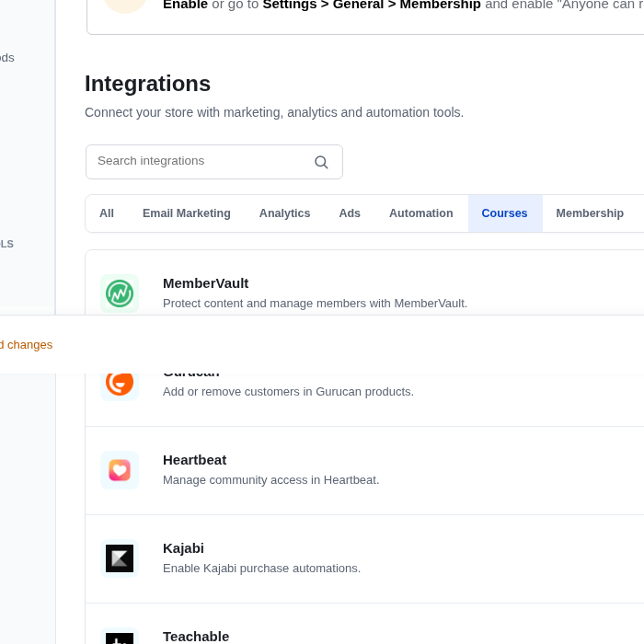Click the Kajabi black logo icon
Viewport: 644px width, 644px height.
pos(120,558)
